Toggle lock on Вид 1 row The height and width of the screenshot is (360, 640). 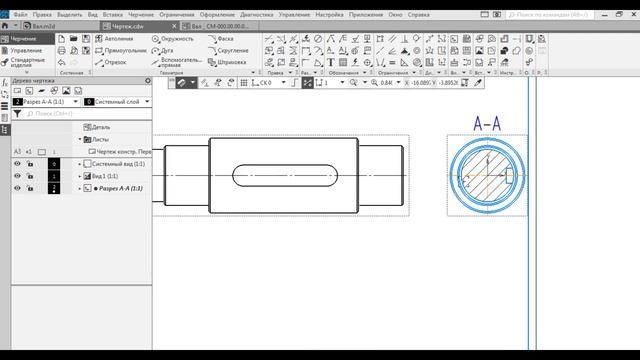30,176
